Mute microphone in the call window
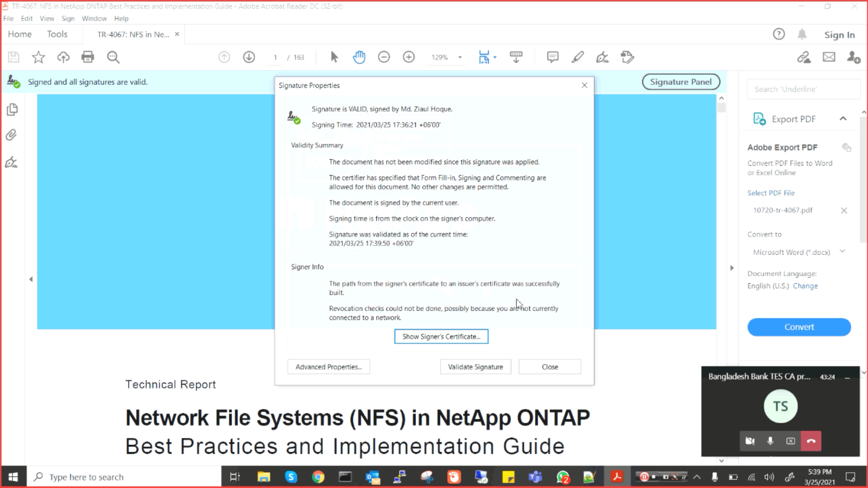 [770, 441]
